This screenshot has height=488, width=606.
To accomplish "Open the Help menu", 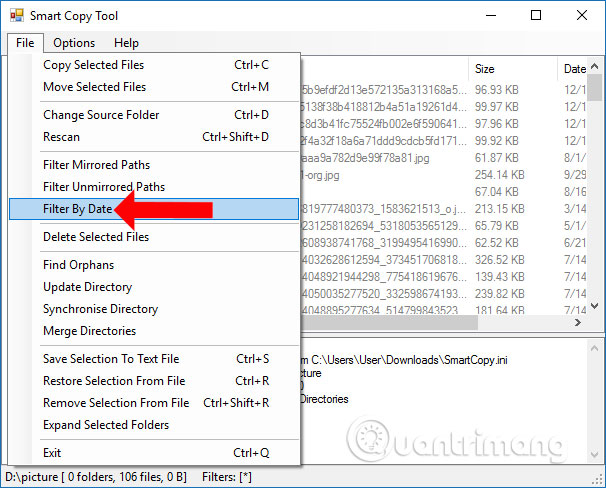I will [126, 43].
